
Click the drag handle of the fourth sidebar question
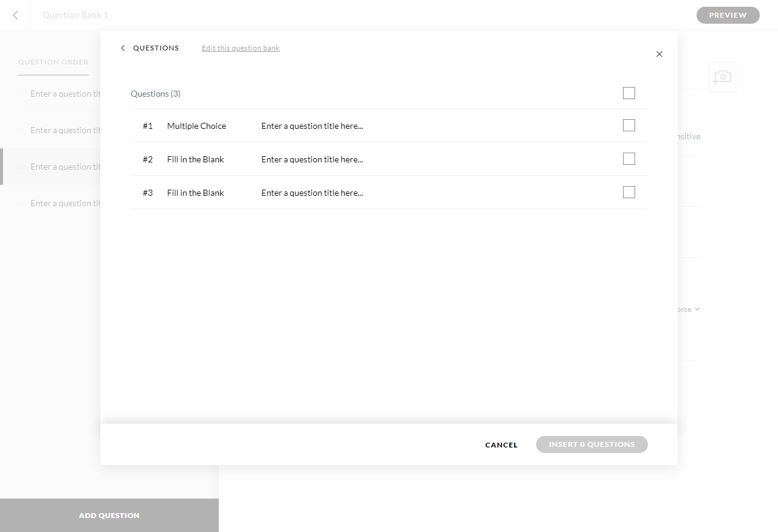tap(21, 203)
